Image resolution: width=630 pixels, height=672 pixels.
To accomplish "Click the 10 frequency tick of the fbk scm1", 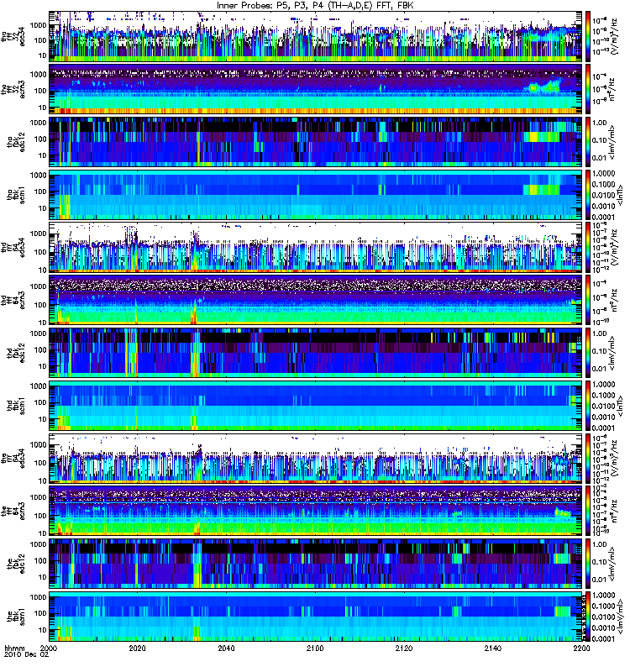I will [43, 630].
